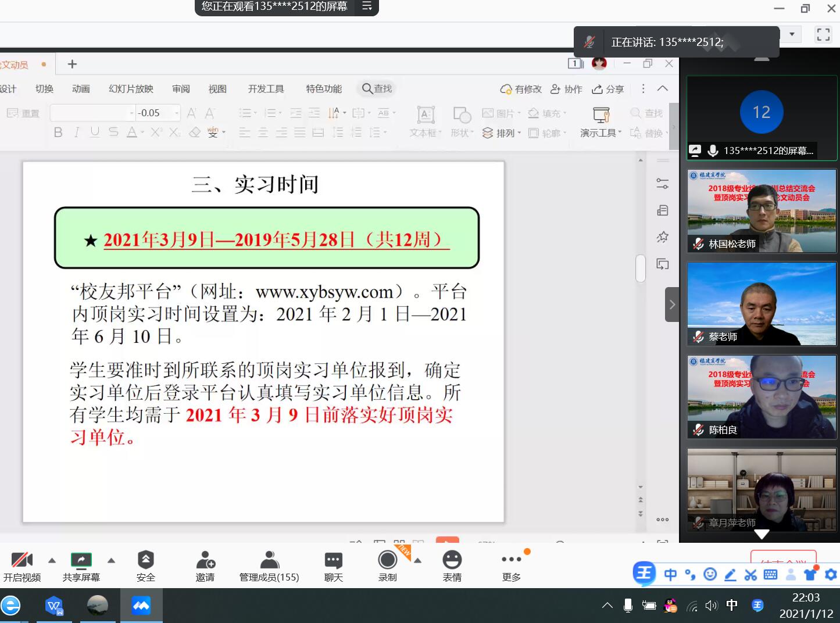Open the meeting chat (聊天)
The width and height of the screenshot is (840, 623).
coord(333,563)
